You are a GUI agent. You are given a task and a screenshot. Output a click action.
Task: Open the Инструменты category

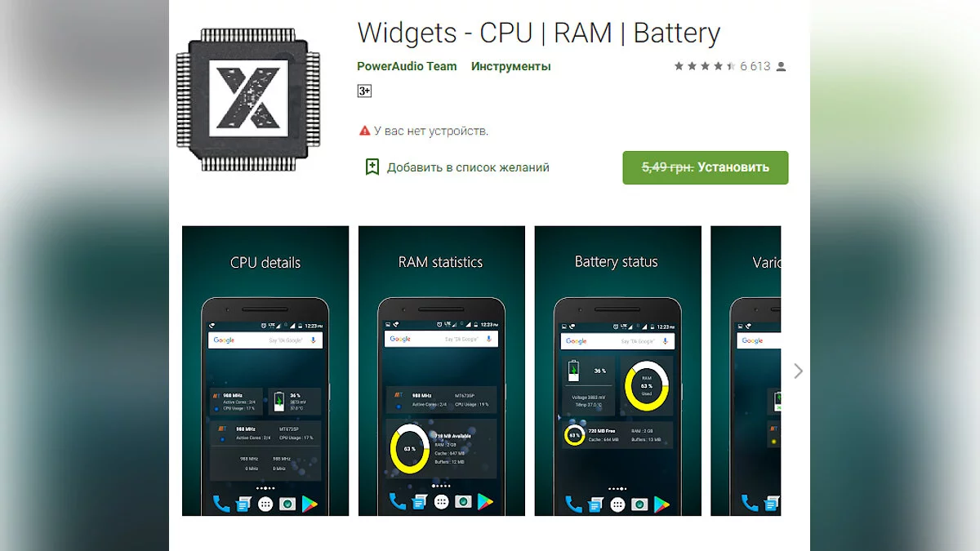[x=510, y=66]
